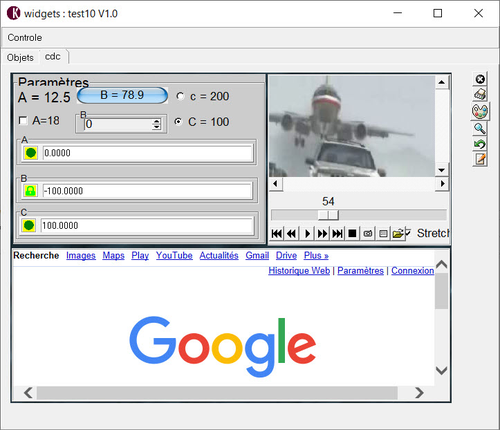500x430 pixels.
Task: Click left chevron of browser horizontal scrollbar
Action: [29, 393]
